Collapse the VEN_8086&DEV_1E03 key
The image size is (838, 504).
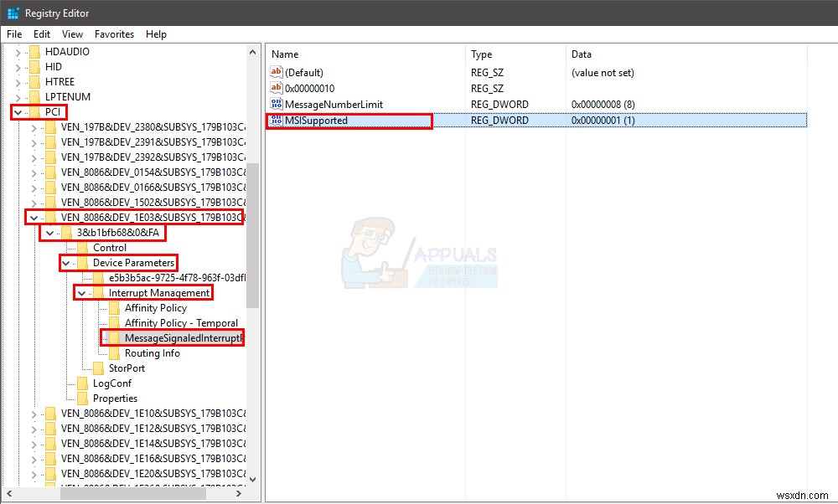click(34, 218)
